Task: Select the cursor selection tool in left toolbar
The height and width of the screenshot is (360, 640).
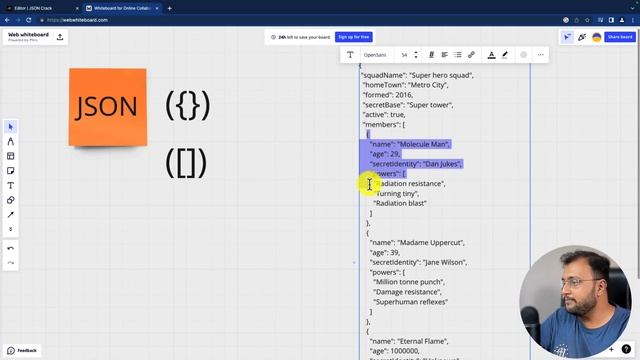Action: point(11,127)
